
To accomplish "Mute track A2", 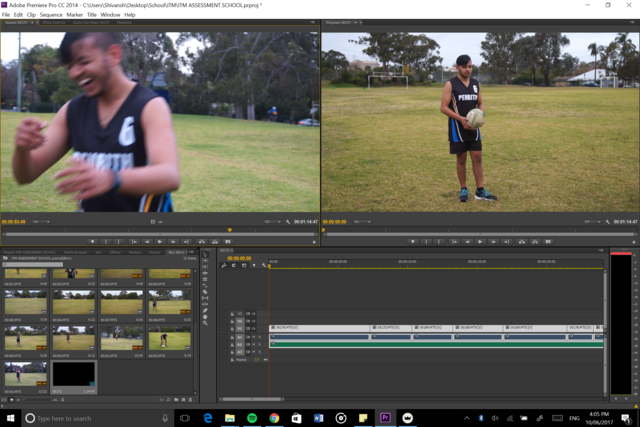I will point(253,345).
